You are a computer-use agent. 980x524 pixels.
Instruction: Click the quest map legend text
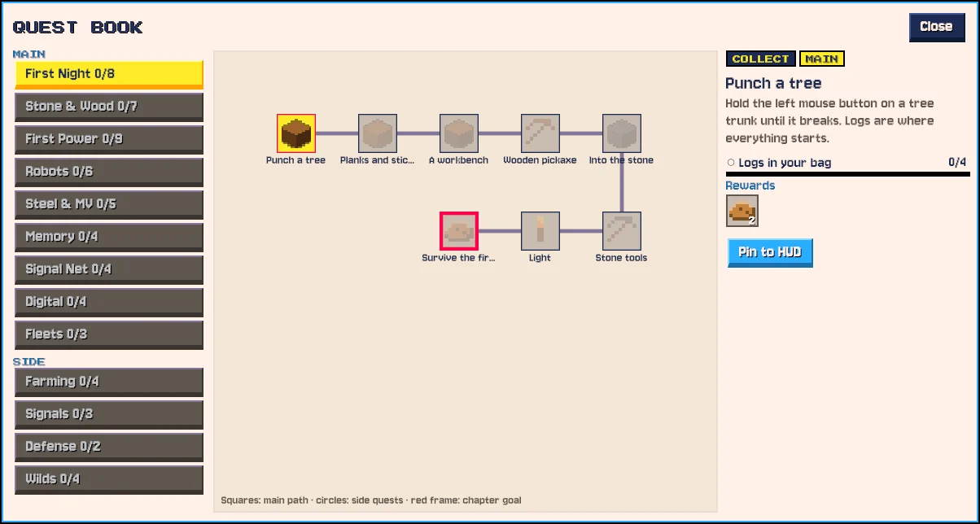pyautogui.click(x=371, y=500)
